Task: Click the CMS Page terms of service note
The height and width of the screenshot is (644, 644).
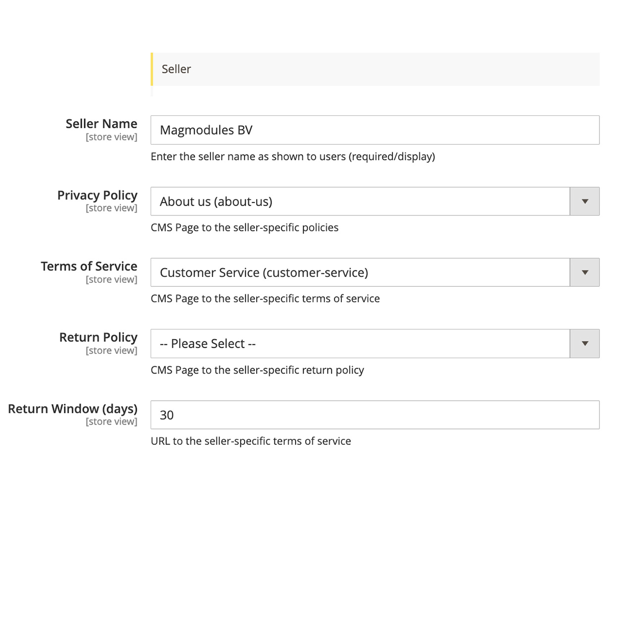Action: (265, 299)
